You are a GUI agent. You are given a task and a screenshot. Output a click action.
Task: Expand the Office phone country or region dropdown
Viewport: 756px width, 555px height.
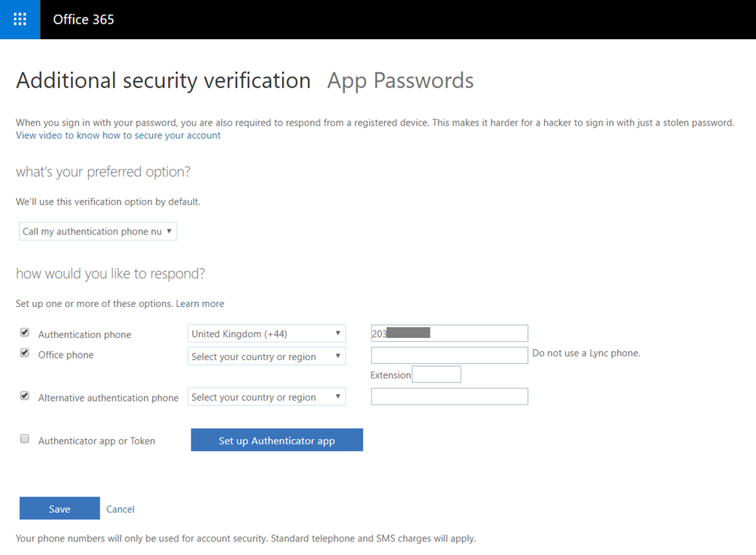click(x=267, y=356)
